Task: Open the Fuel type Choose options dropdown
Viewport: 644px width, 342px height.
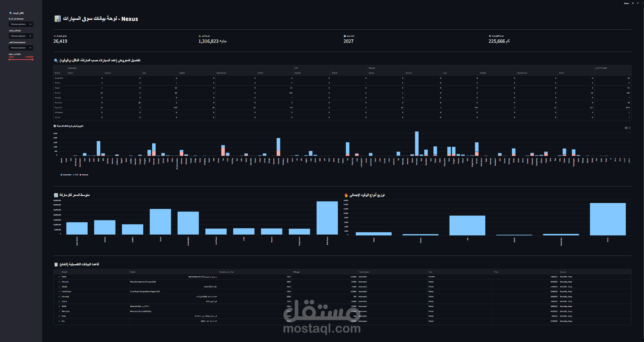Action: pyautogui.click(x=21, y=36)
